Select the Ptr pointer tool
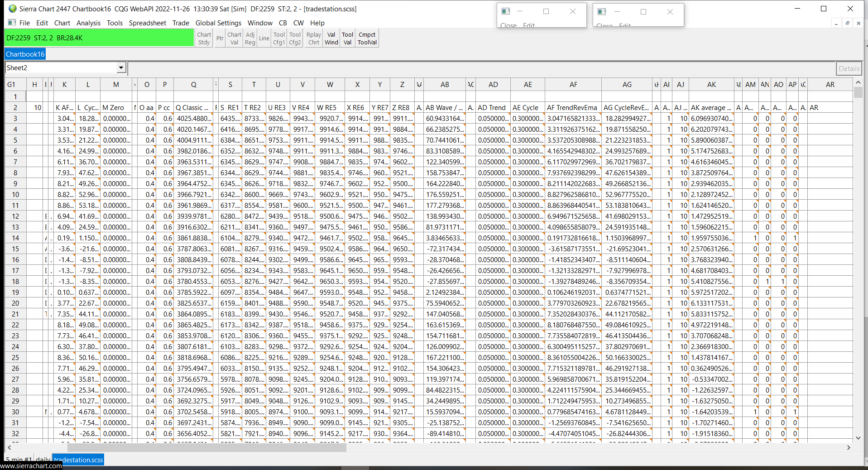This screenshot has height=470, width=868. (220, 38)
